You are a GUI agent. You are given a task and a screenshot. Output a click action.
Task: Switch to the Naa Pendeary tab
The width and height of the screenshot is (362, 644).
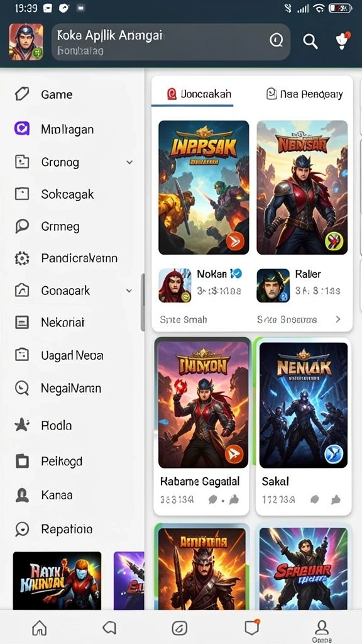click(304, 94)
